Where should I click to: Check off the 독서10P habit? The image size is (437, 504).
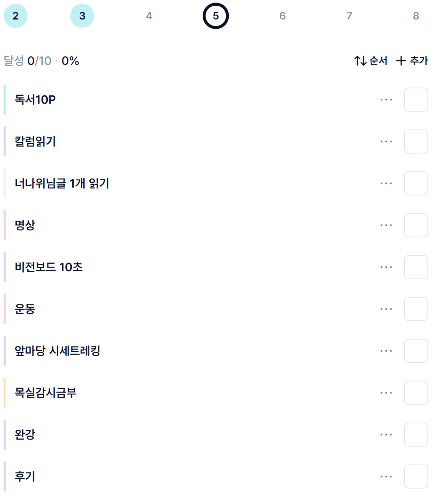point(416,100)
